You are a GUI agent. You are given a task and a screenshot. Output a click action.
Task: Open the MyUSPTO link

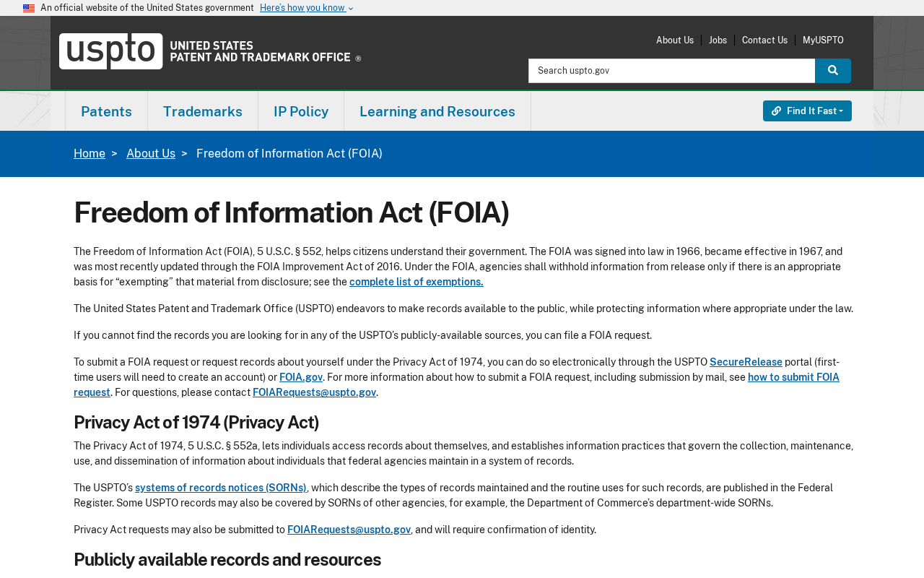(x=823, y=40)
